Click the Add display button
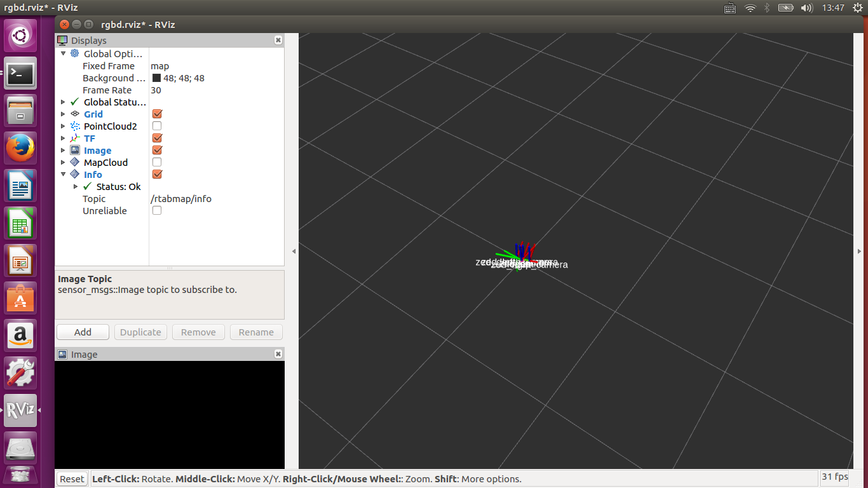 pos(83,332)
